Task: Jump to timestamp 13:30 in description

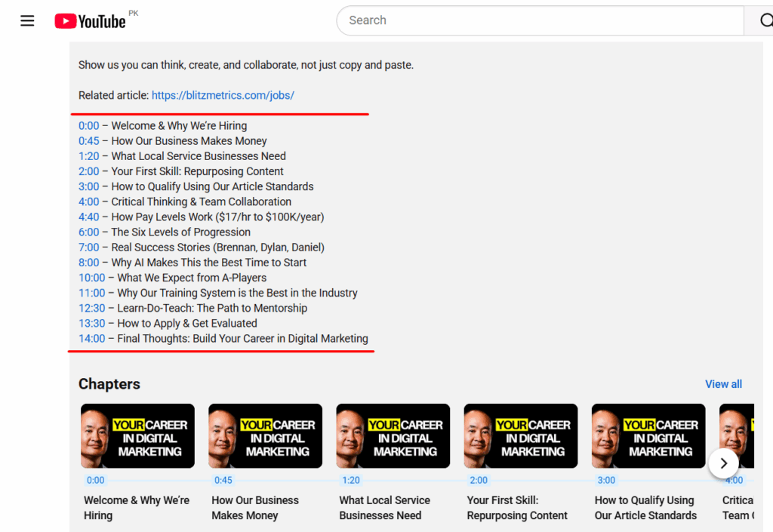Action: tap(91, 324)
